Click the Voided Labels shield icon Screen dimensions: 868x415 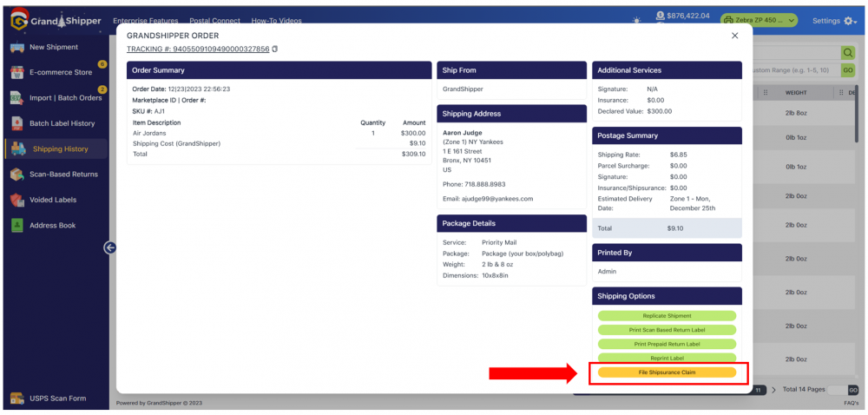click(x=16, y=200)
